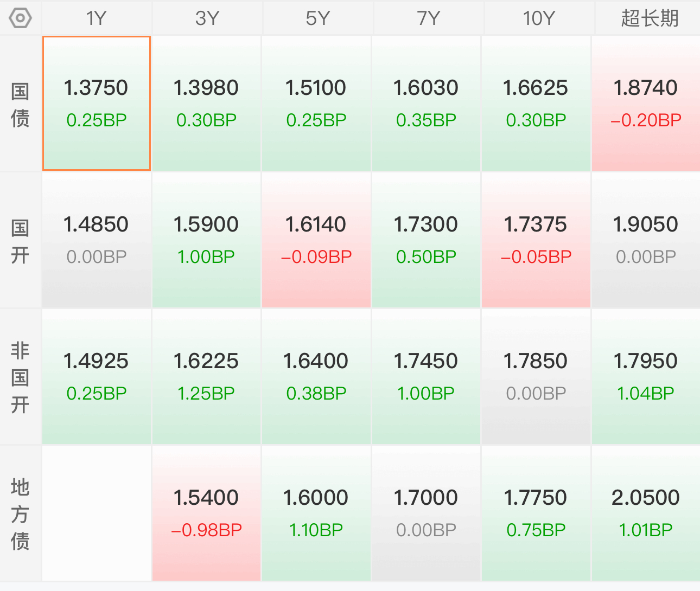The image size is (700, 591).
Task: Select 国开 10Y cell showing 1.7375
Action: tap(536, 240)
